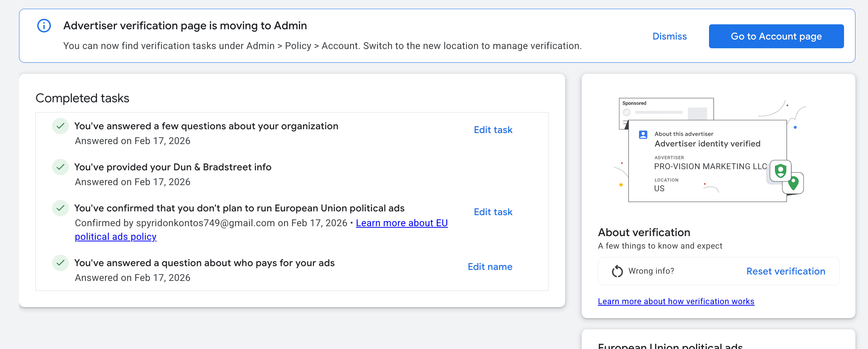Click the blue advertiser profile icon
This screenshot has width=868, height=349.
(643, 135)
